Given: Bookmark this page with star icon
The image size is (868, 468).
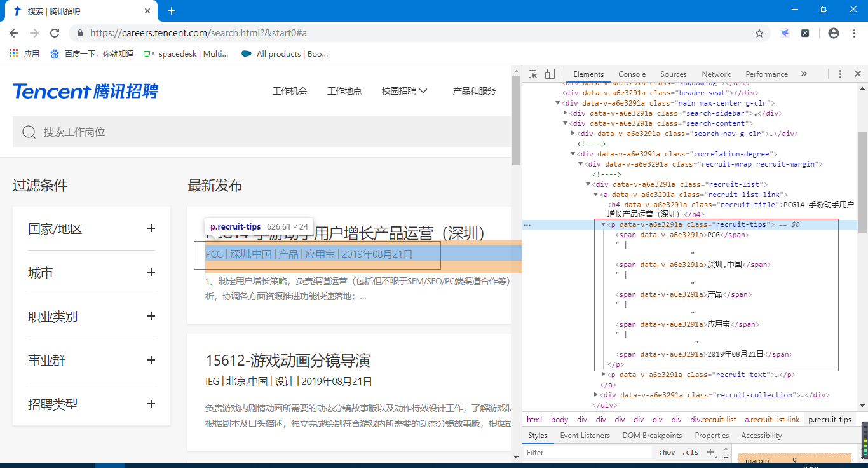Looking at the screenshot, I should coord(759,33).
